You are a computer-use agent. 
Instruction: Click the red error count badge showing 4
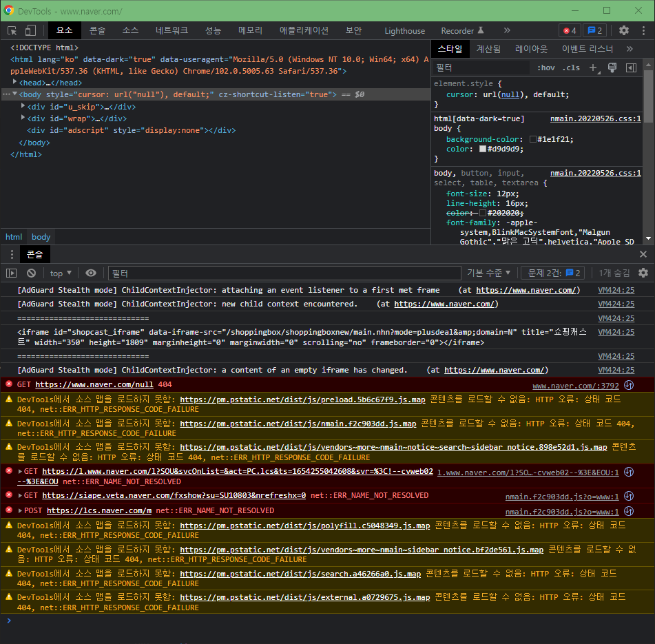570,30
